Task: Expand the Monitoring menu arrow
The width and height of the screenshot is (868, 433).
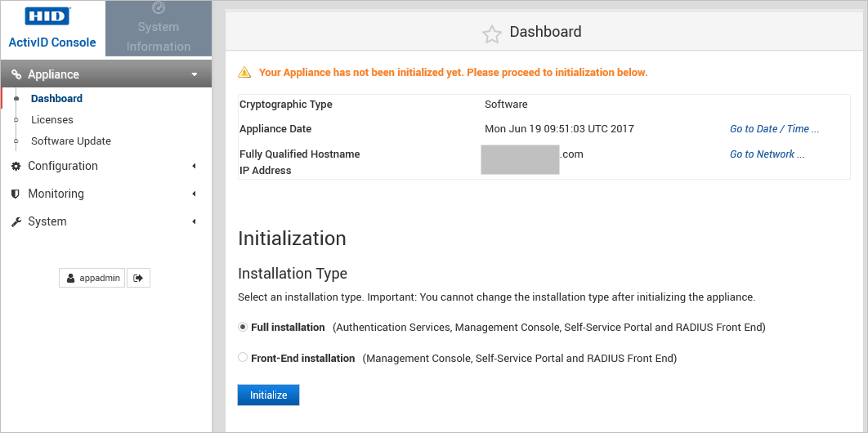Action: coord(195,194)
